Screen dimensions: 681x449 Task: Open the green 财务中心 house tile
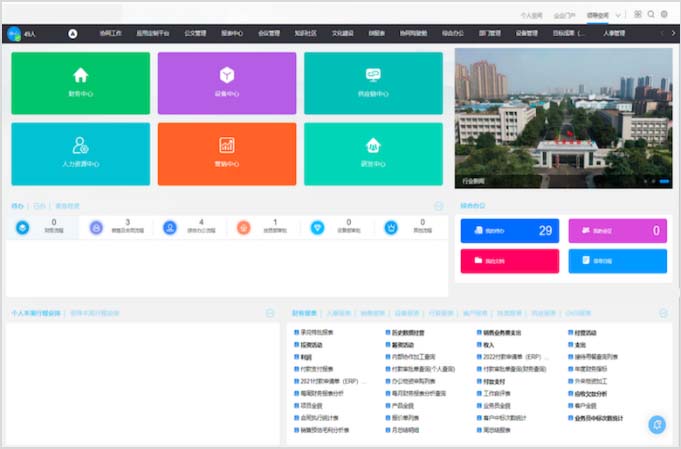[80, 83]
